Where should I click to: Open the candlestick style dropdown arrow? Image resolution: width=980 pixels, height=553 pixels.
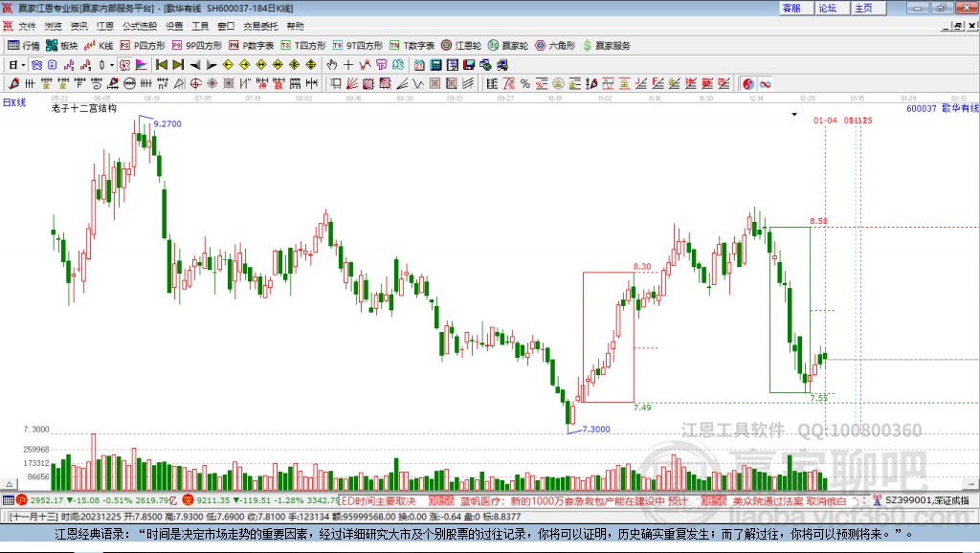tap(112, 65)
